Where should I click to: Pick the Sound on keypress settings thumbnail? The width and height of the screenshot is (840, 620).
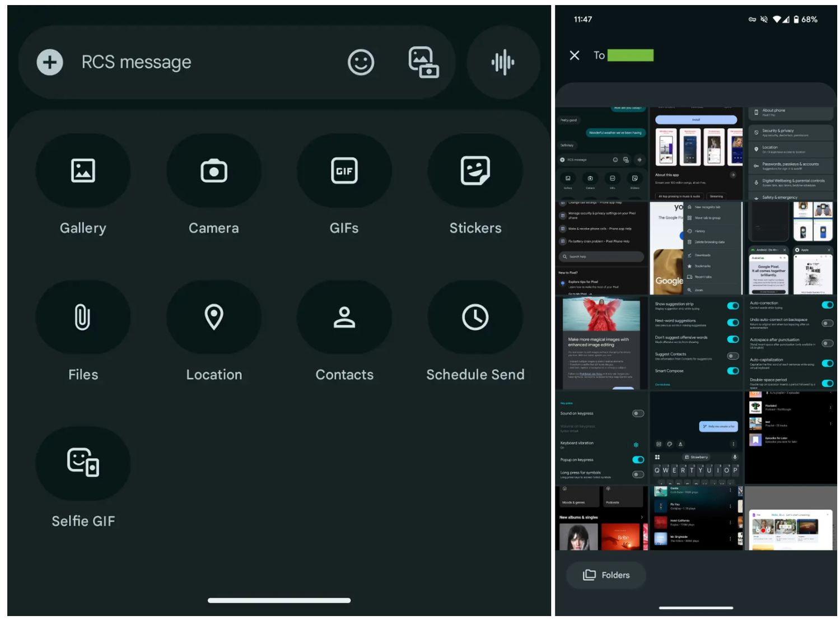point(601,438)
